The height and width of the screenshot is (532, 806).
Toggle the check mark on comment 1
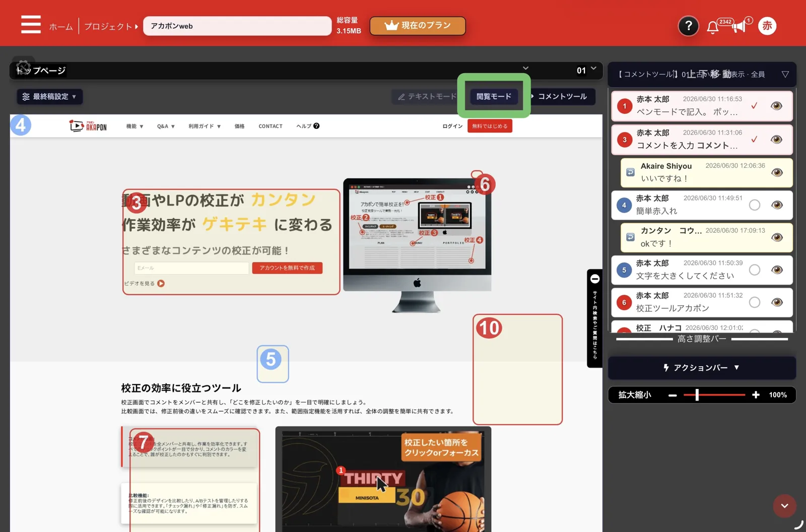(754, 106)
